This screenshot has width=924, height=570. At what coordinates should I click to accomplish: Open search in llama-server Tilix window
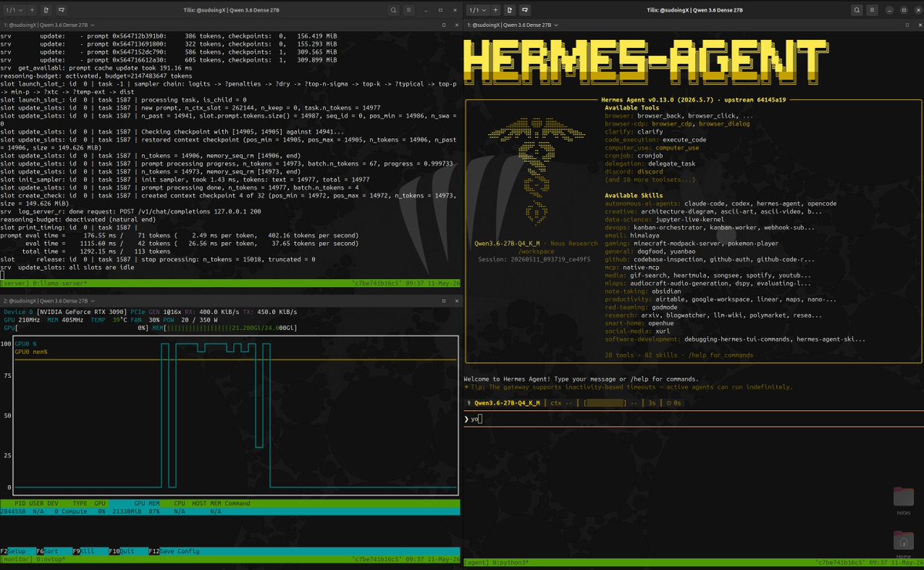[393, 10]
